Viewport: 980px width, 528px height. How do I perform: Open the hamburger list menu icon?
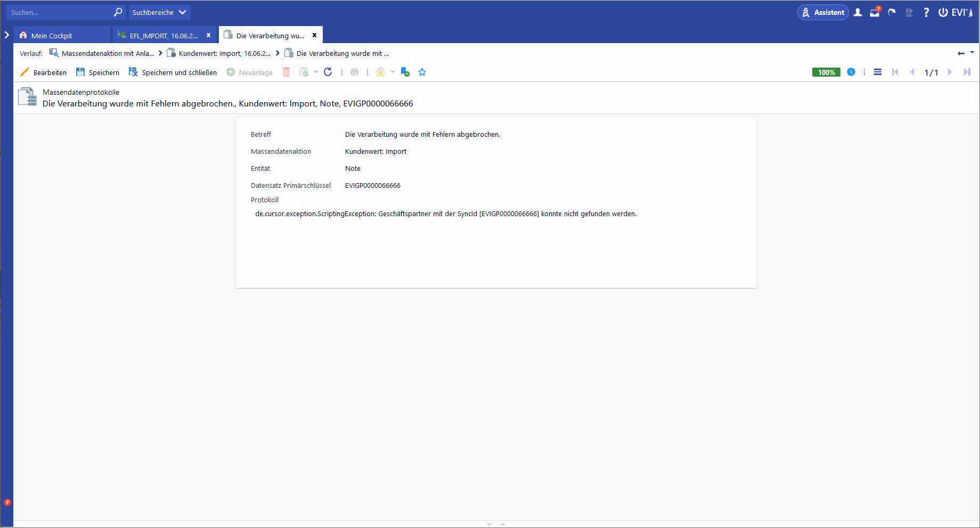click(878, 72)
